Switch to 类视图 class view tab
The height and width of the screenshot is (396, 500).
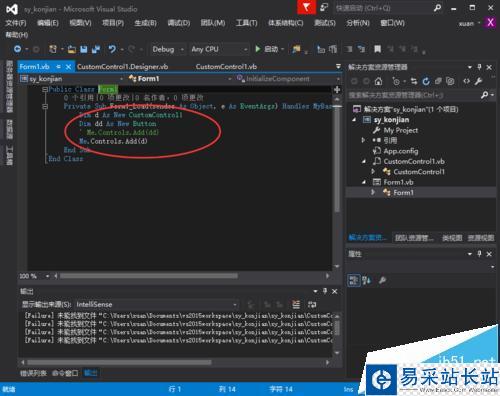(452, 238)
